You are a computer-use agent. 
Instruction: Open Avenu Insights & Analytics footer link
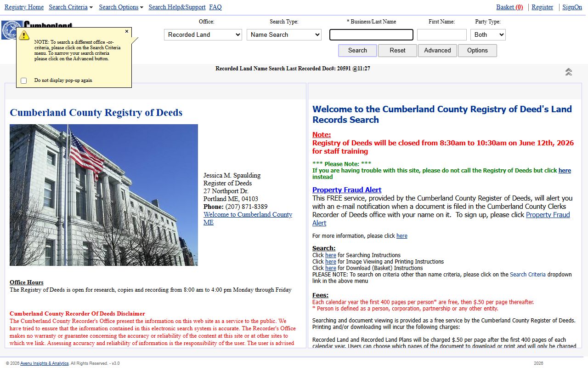point(45,363)
